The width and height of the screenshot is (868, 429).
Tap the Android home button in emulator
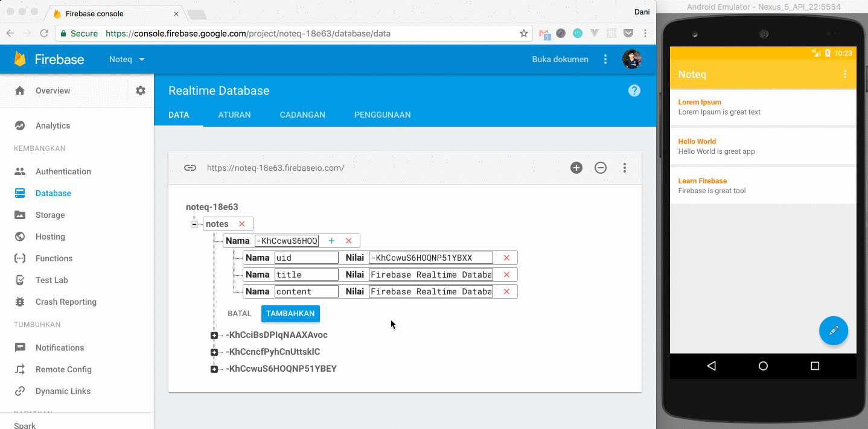[x=763, y=366]
